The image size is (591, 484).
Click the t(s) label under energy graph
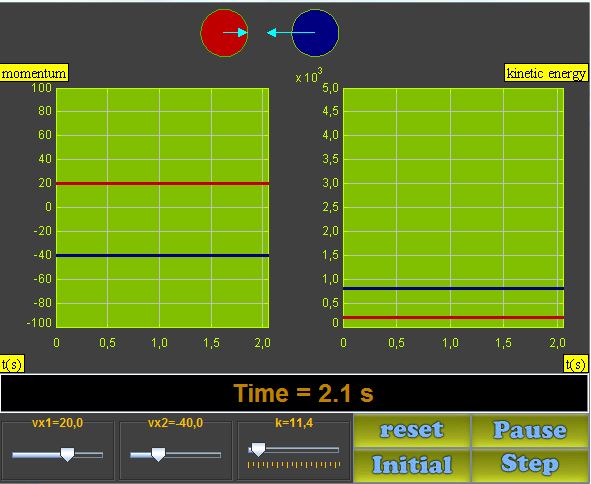576,364
